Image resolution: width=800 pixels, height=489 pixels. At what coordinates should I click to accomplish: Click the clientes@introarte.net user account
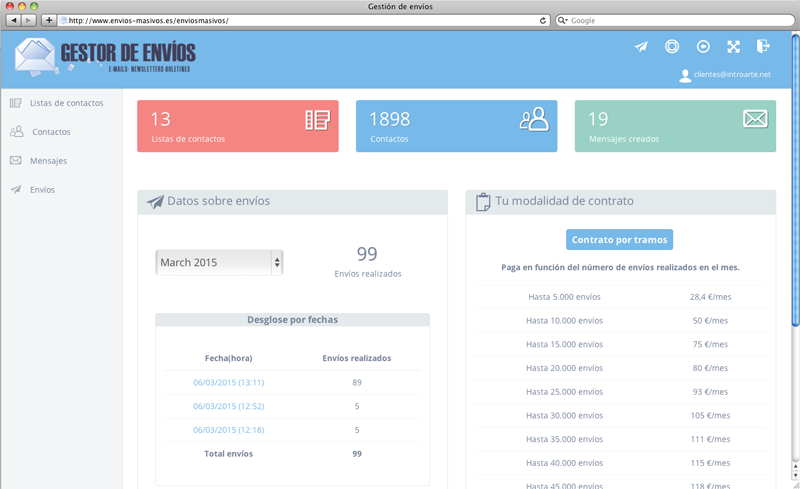click(732, 75)
